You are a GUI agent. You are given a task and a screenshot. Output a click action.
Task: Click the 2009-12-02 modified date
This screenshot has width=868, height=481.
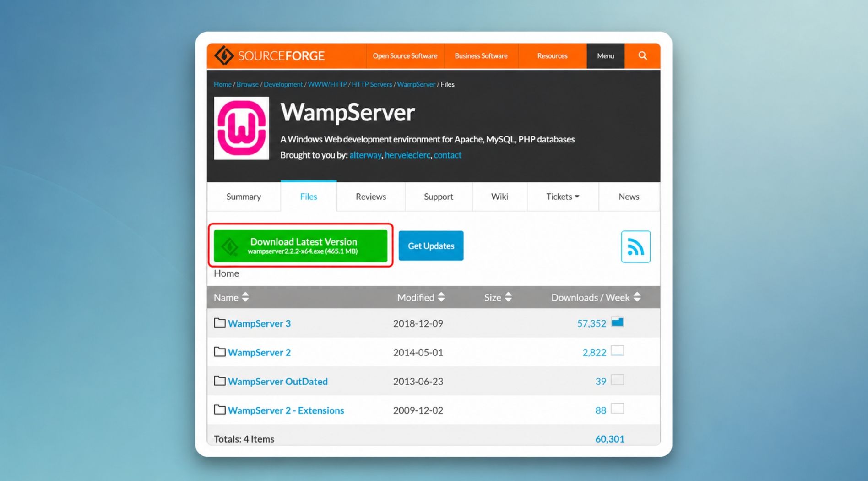[x=418, y=410]
